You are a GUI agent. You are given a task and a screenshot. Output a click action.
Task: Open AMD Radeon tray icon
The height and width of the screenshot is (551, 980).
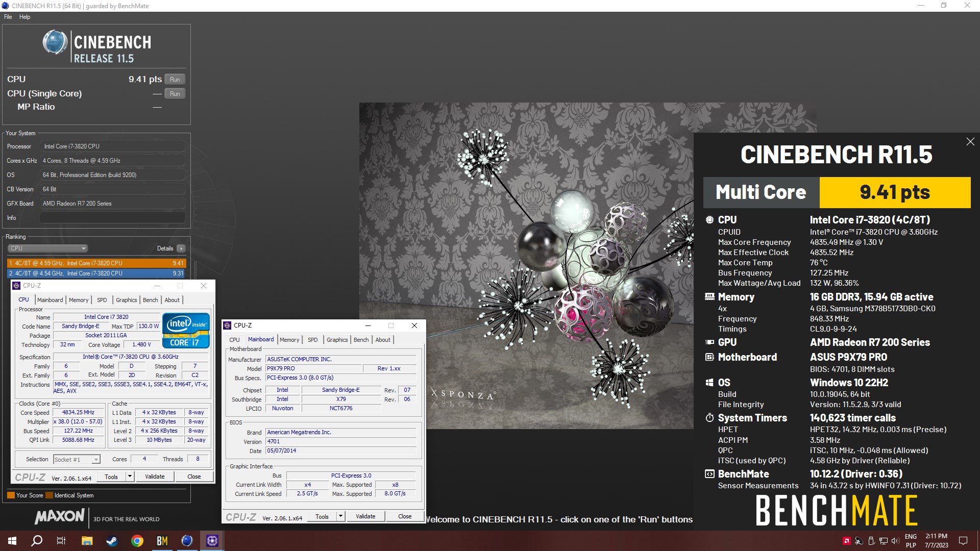tap(846, 541)
